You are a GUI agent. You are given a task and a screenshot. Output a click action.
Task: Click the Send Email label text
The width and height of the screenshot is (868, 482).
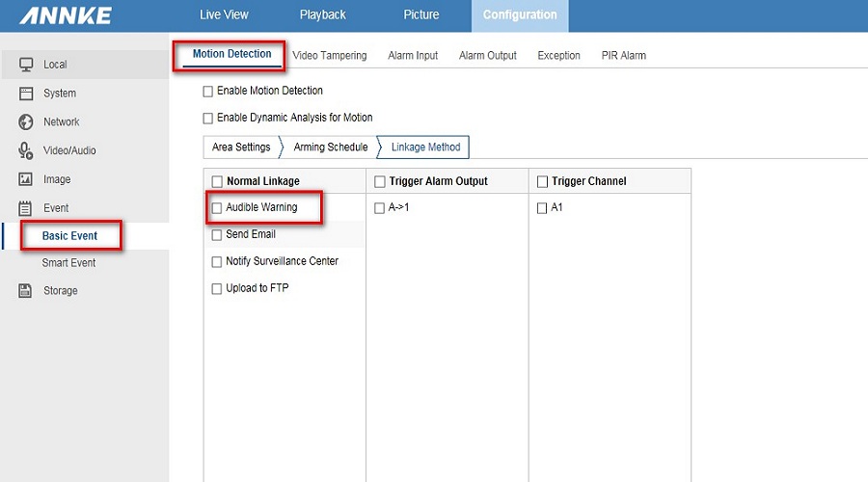pos(251,234)
